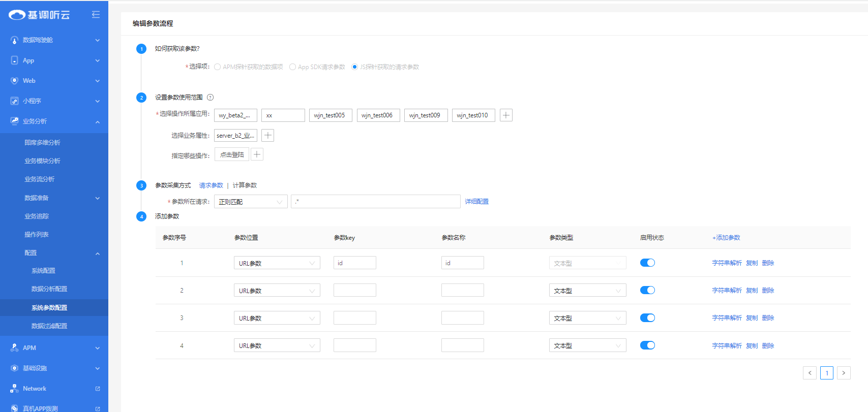Expand 数据驾驶舱 menu chevron
Viewport: 868px width, 412px height.
coord(98,40)
